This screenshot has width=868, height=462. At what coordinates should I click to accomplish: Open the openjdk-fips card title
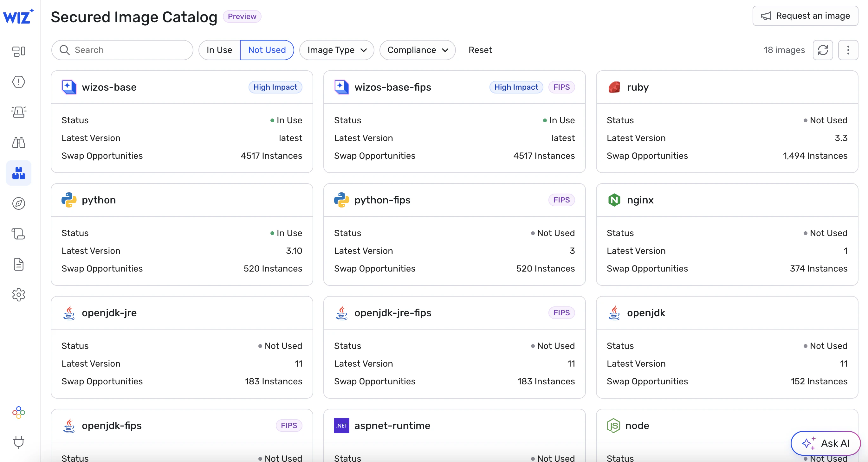[112, 426]
